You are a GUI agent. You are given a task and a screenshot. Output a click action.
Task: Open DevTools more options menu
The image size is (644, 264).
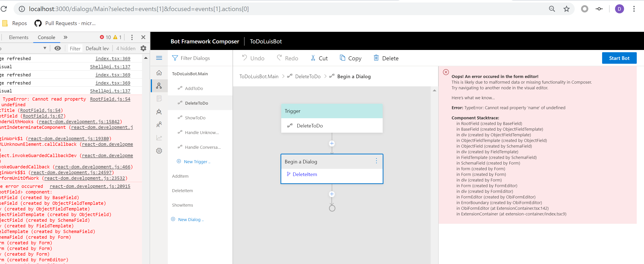132,38
